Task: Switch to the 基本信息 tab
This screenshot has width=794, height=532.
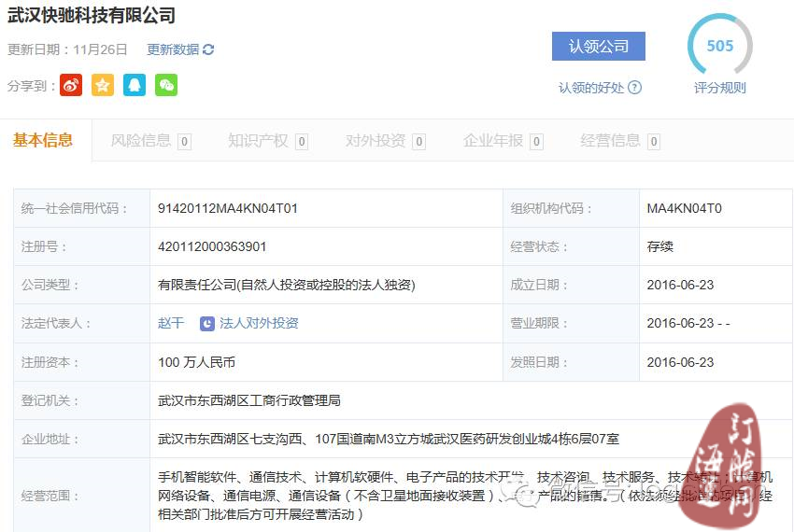Action: [43, 140]
